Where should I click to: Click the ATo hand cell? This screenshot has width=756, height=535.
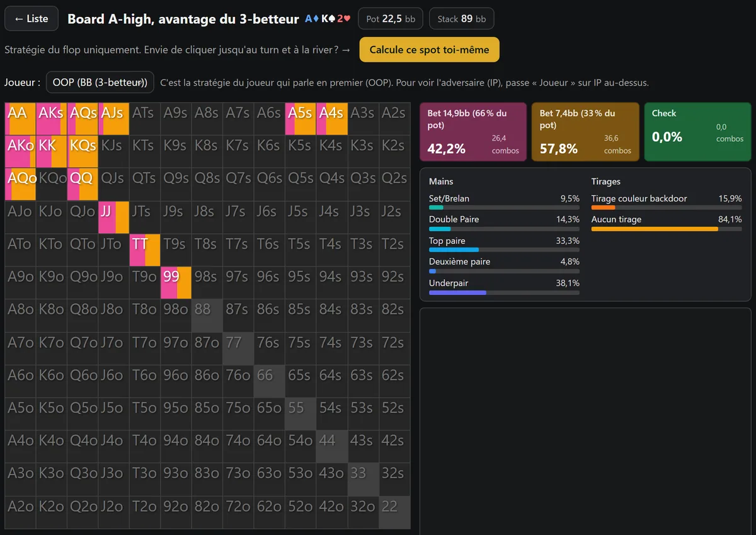click(x=20, y=250)
